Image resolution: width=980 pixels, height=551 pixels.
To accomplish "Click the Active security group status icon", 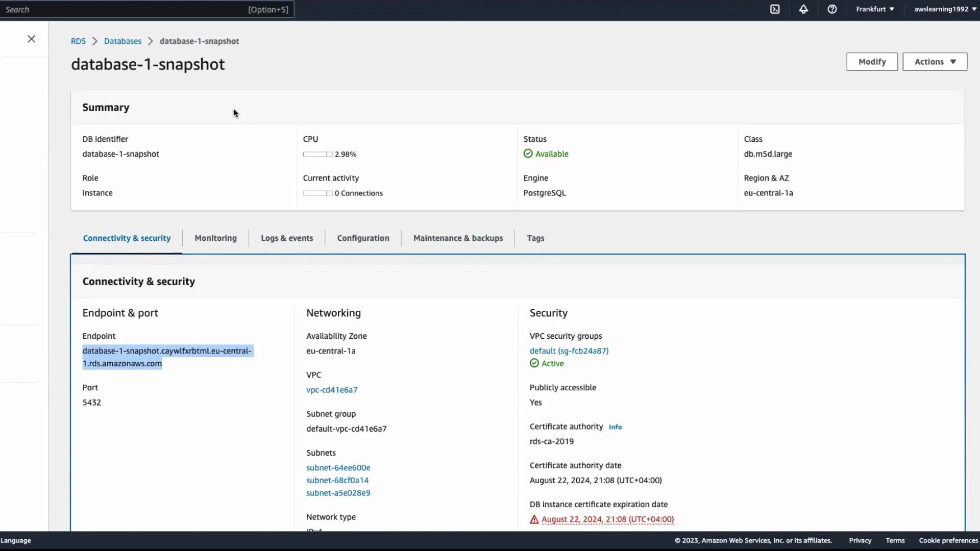I will coord(534,363).
